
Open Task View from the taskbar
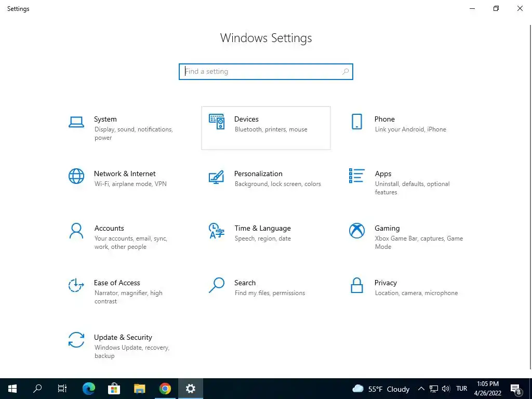[x=62, y=389]
